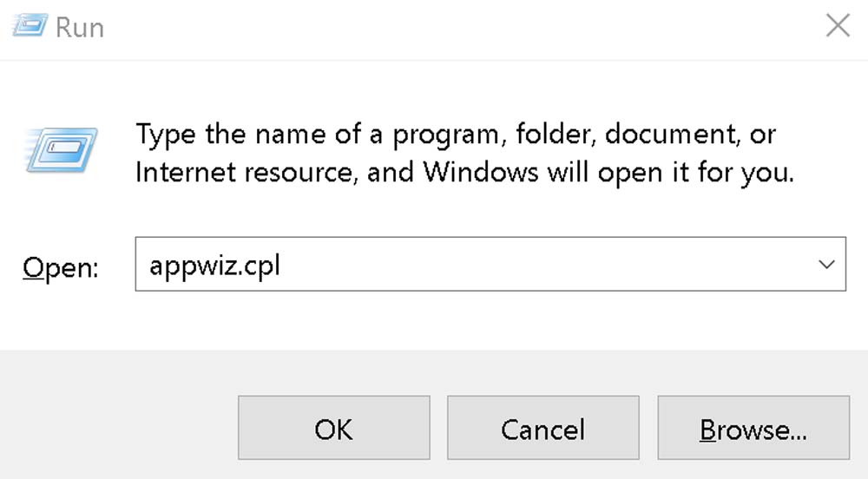The height and width of the screenshot is (479, 868).
Task: Place cursor in blank space after appwiz.cpl
Action: click(x=521, y=265)
